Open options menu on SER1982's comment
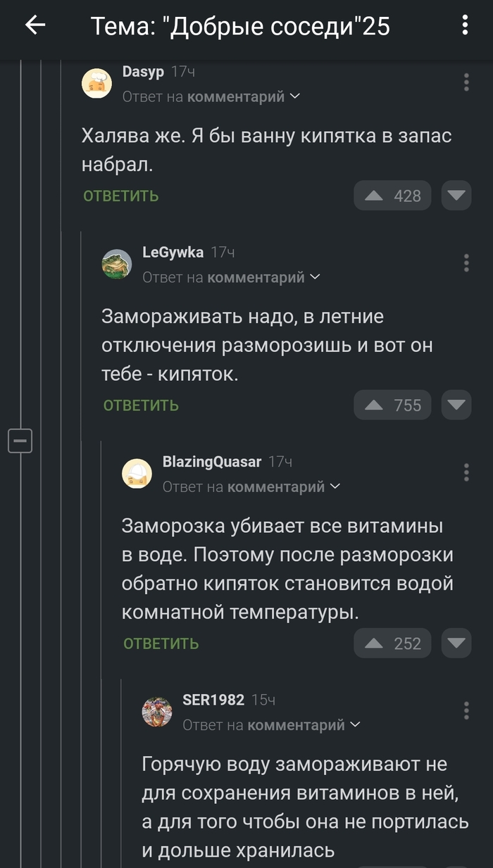 [466, 712]
